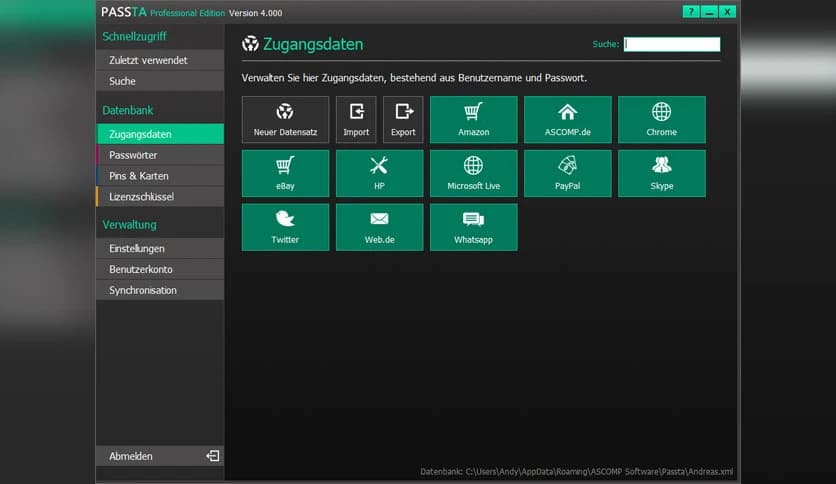Log out using the Abmelden button

[160, 456]
